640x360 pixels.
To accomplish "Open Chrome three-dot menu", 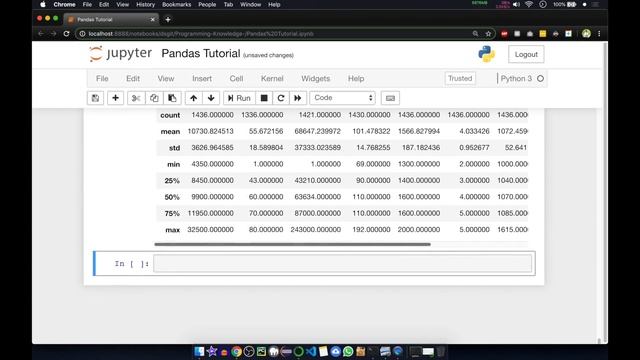I will [x=599, y=34].
